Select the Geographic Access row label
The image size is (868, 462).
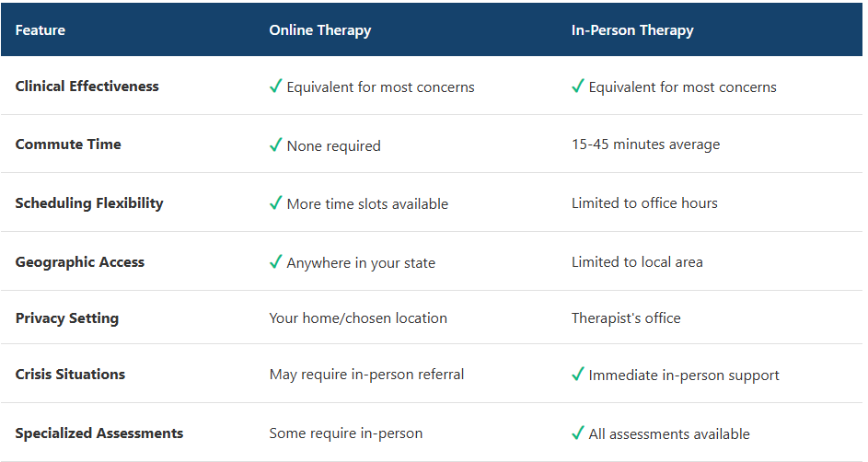[x=80, y=261]
